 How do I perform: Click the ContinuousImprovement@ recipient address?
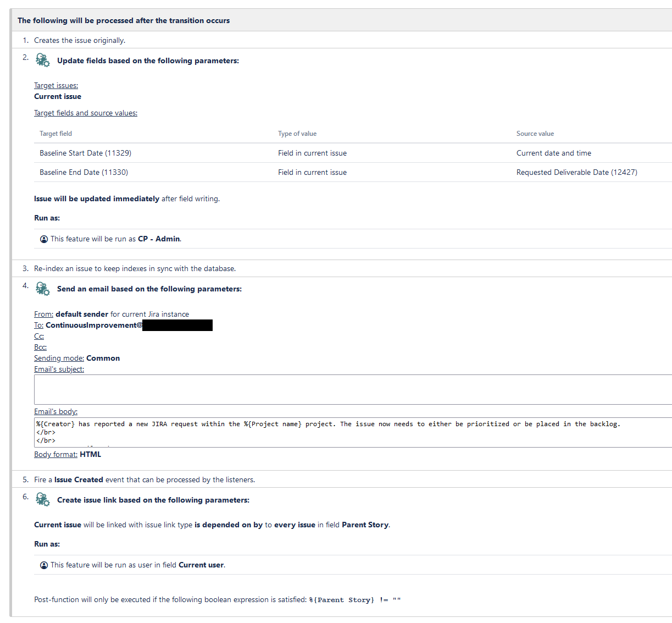click(x=94, y=325)
